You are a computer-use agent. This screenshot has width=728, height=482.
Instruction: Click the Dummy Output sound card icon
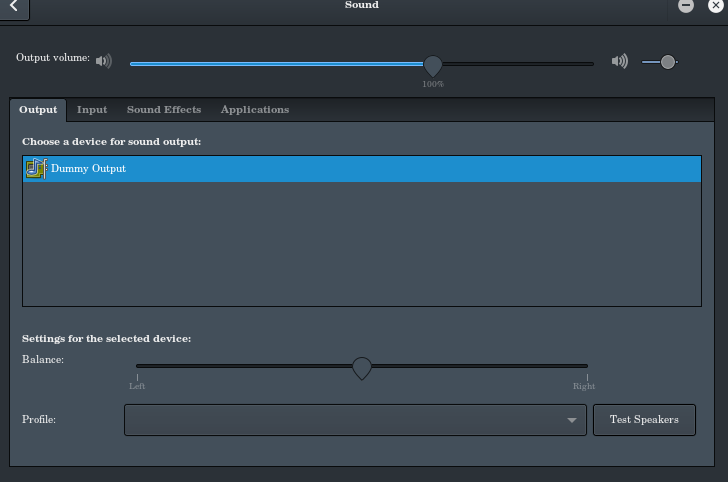click(x=36, y=169)
